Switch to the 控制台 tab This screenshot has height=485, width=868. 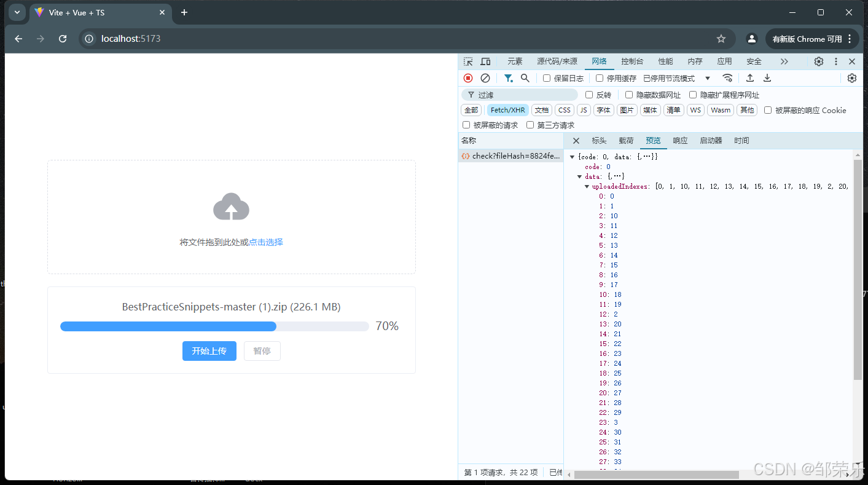pyautogui.click(x=632, y=61)
